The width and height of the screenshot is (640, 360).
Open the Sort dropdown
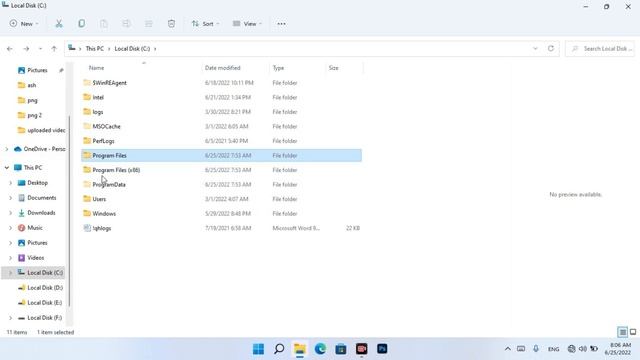tap(205, 24)
